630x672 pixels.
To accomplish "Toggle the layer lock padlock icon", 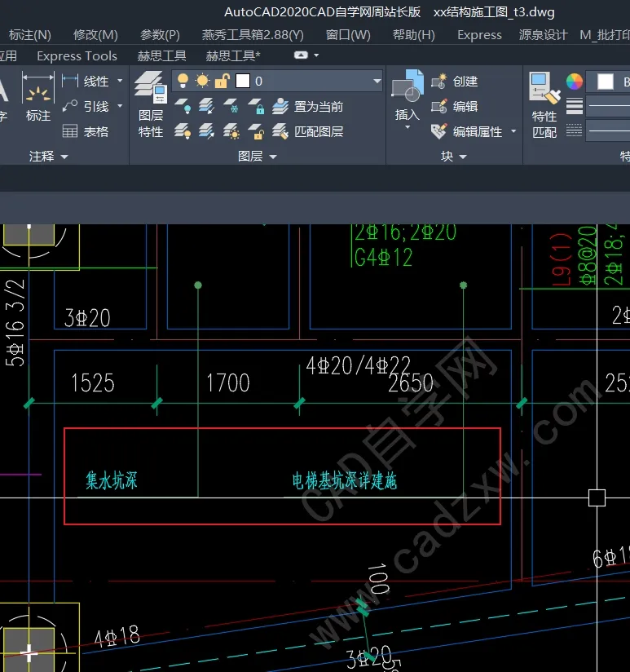I will click(222, 81).
